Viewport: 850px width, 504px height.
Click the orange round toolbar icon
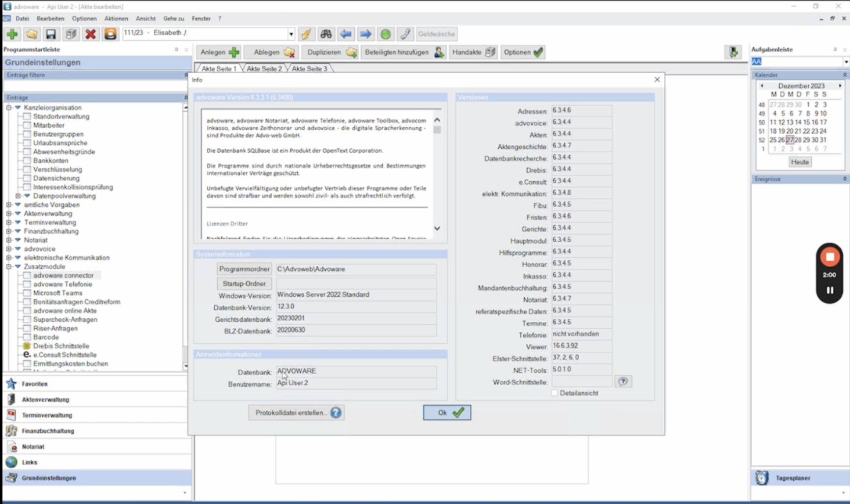(x=111, y=34)
